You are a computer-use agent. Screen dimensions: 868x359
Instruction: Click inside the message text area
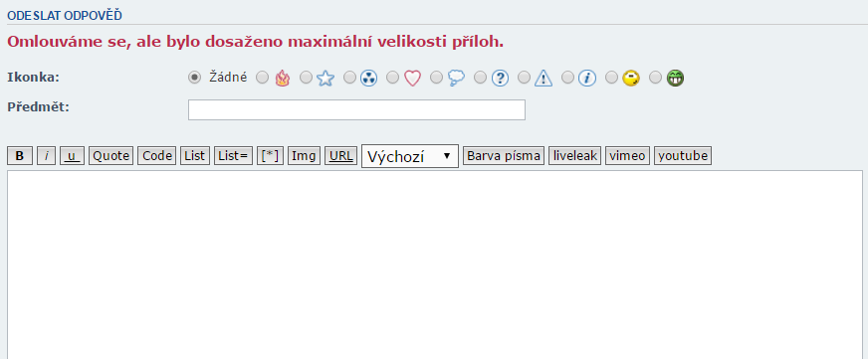click(x=435, y=265)
